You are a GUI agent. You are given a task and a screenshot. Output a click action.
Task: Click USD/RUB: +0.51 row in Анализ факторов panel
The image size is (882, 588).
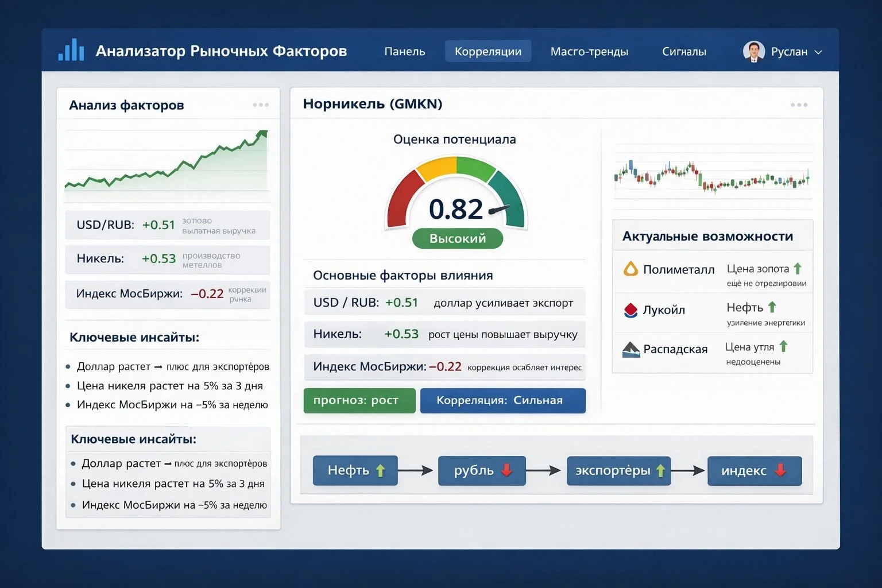[x=167, y=225]
